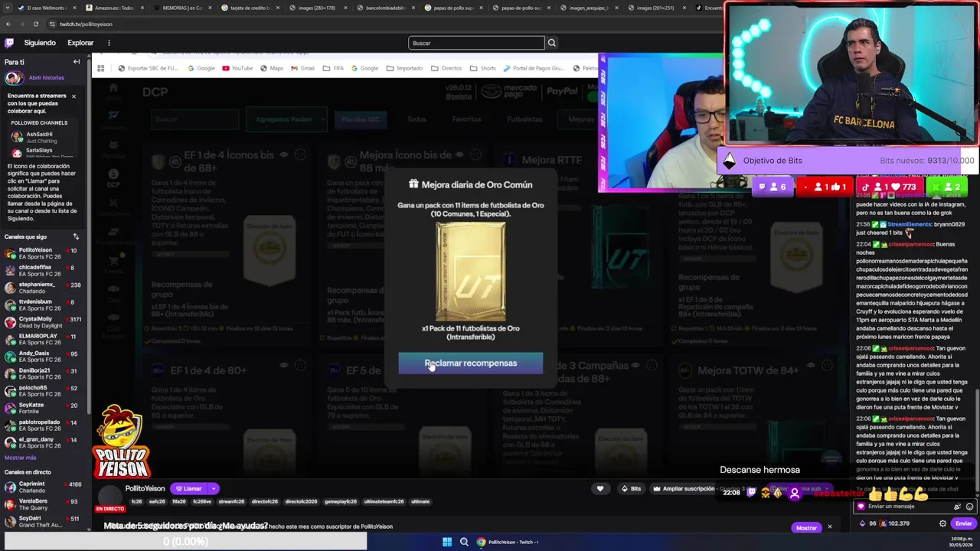
Task: Open the Explorar tab
Action: [80, 43]
